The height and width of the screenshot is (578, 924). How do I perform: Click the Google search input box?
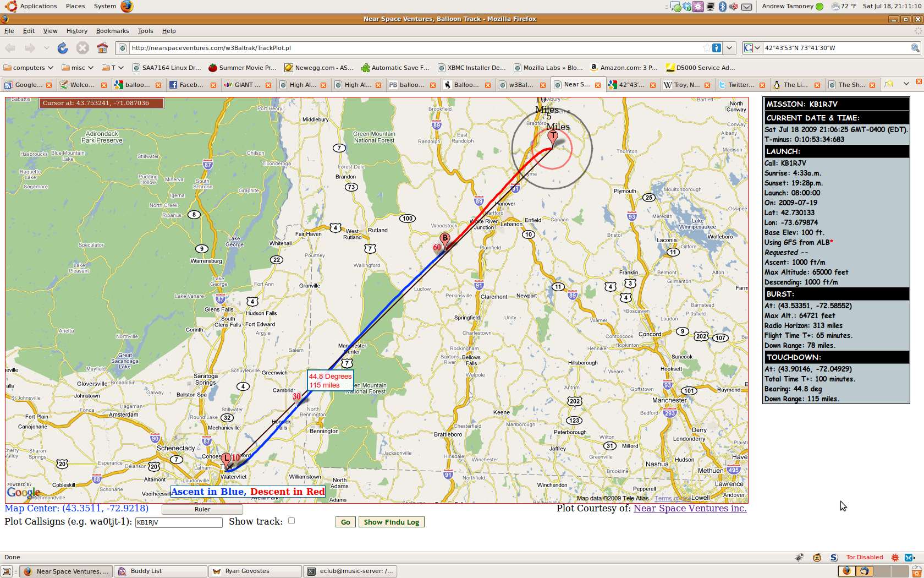pos(836,48)
